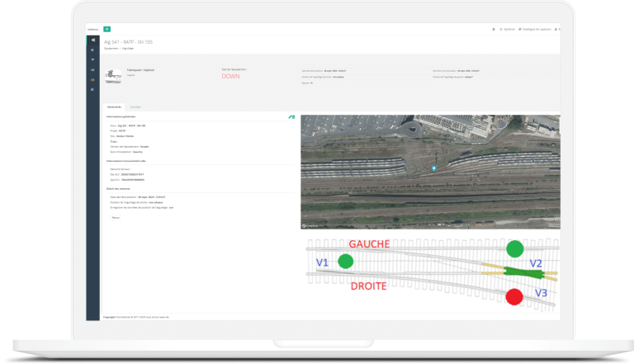634x364 pixels.
Task: Click green indicator on V1 track
Action: click(346, 262)
